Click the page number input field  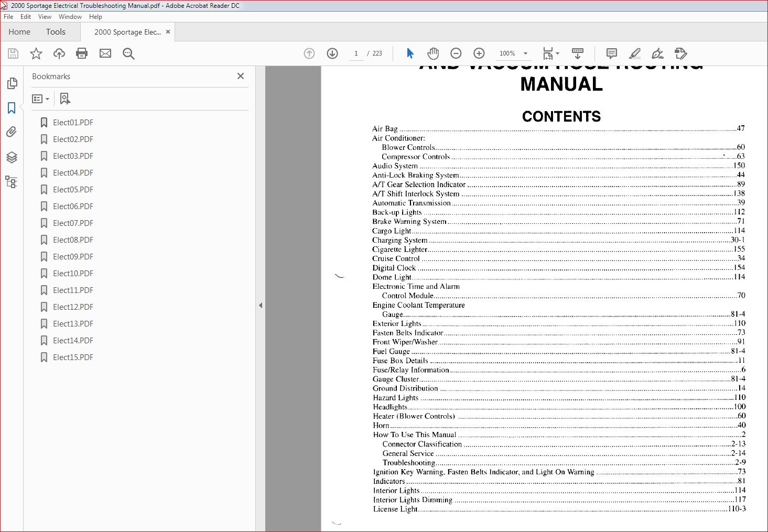pyautogui.click(x=356, y=53)
